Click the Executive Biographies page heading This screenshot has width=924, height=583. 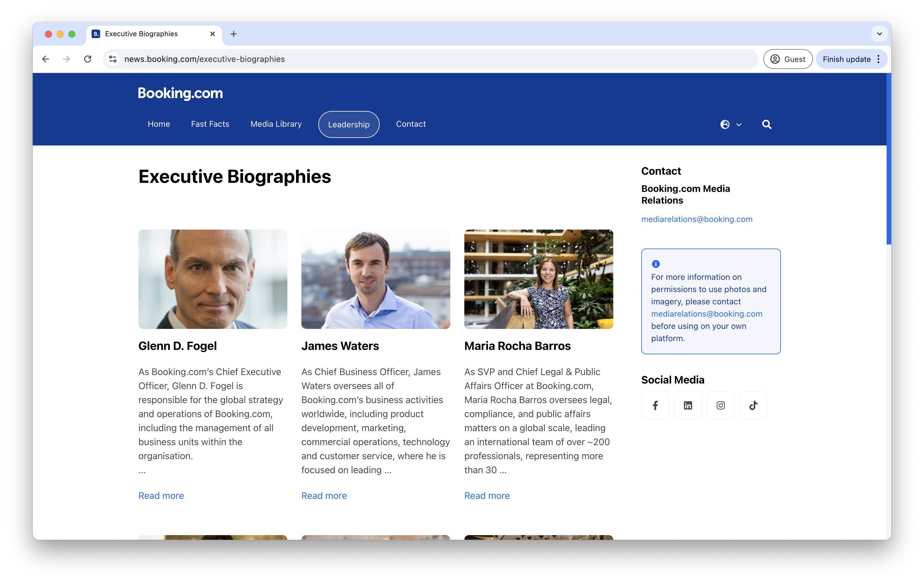tap(235, 176)
